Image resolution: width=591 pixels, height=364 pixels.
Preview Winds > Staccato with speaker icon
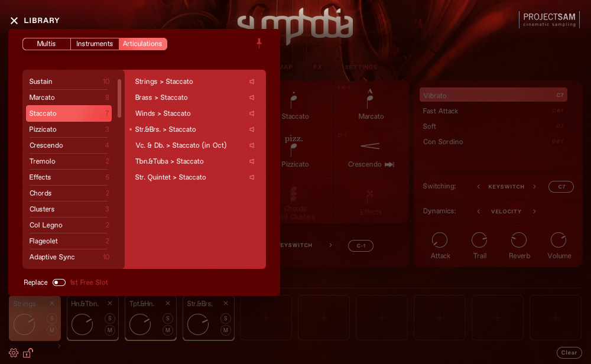(252, 113)
